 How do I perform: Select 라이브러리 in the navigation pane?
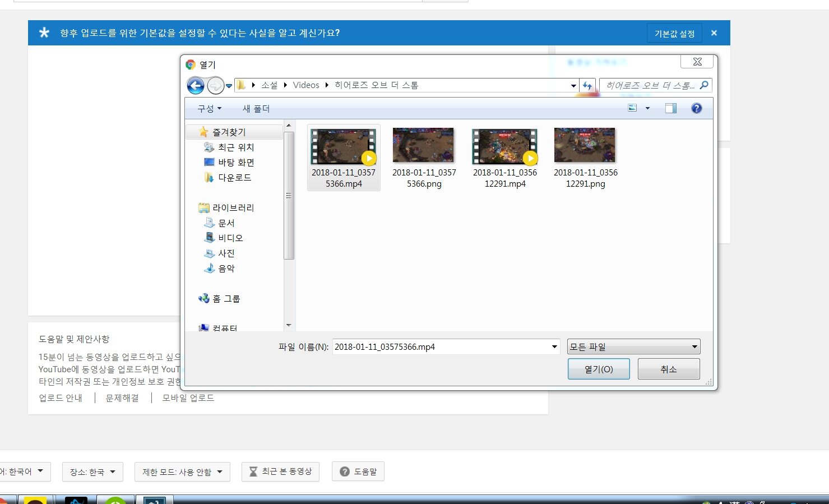[233, 207]
